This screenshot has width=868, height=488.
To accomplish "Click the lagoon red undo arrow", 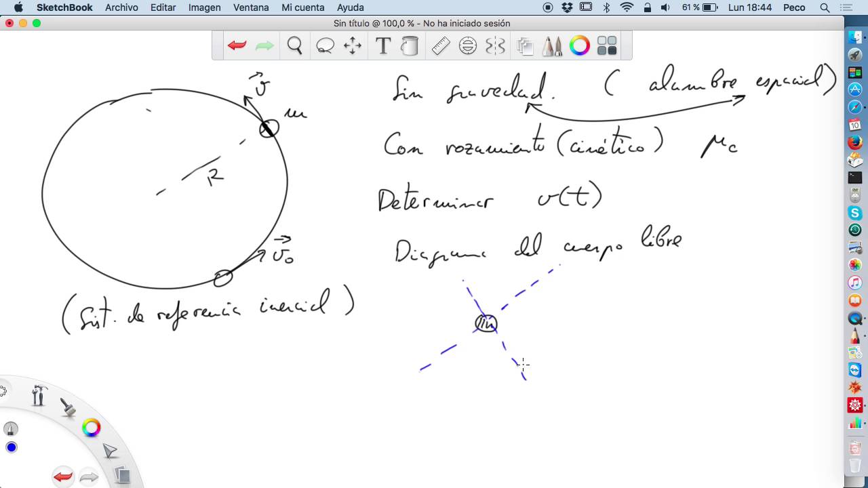I will [62, 477].
